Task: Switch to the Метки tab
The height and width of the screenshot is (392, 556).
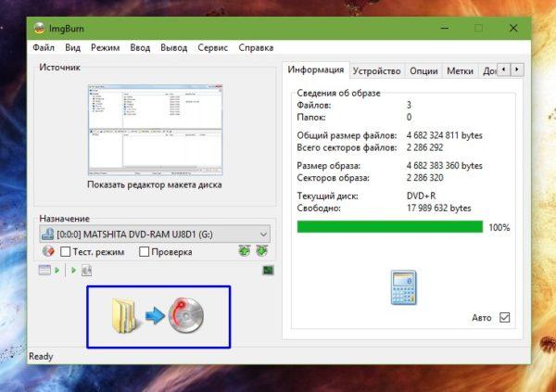Action: point(460,71)
